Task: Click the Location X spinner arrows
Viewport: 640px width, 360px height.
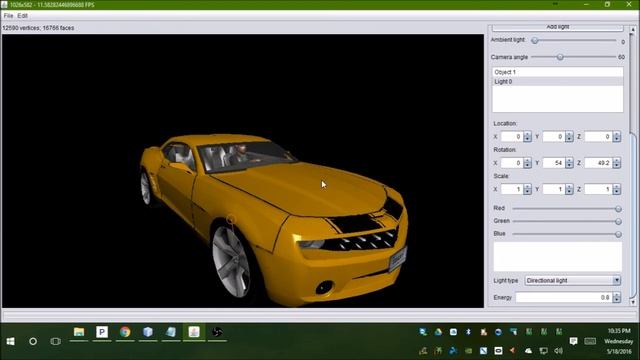Action: pos(527,137)
